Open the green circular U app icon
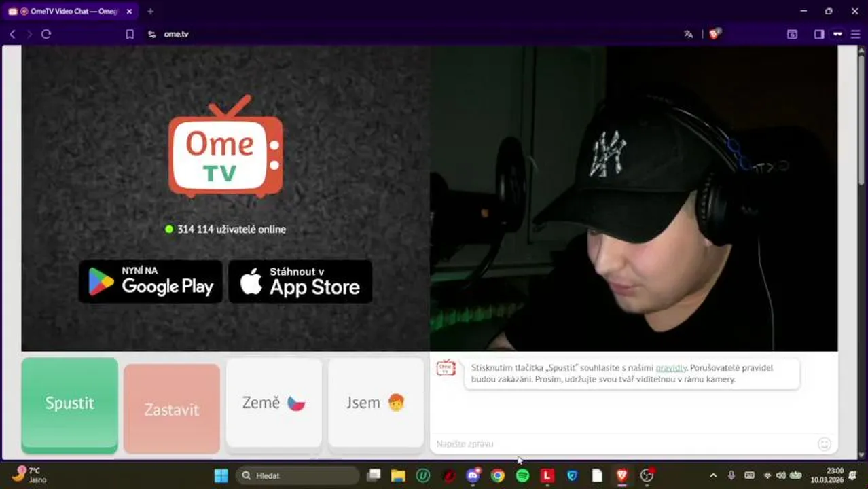 [423, 475]
